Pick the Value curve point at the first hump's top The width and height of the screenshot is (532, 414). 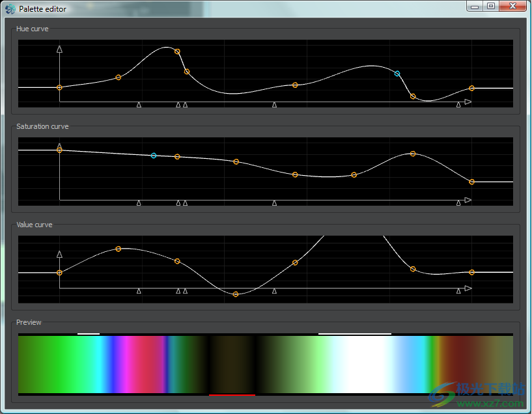pyautogui.click(x=119, y=249)
